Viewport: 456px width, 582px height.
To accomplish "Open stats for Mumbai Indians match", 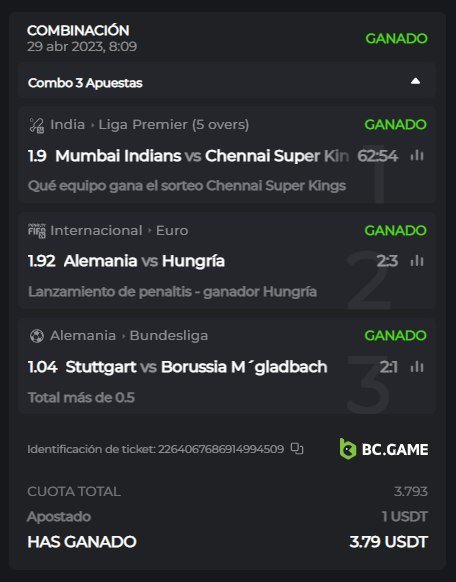I will [x=417, y=156].
